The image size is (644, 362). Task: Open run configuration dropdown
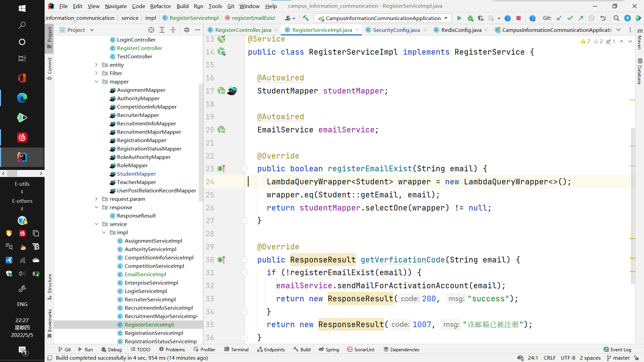click(446, 18)
